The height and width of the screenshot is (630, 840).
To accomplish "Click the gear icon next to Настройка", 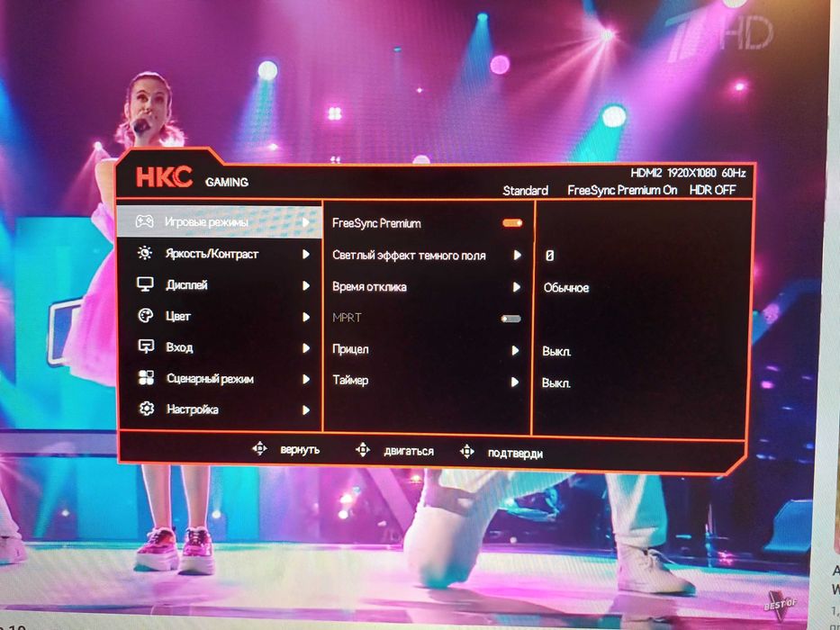I will 147,409.
